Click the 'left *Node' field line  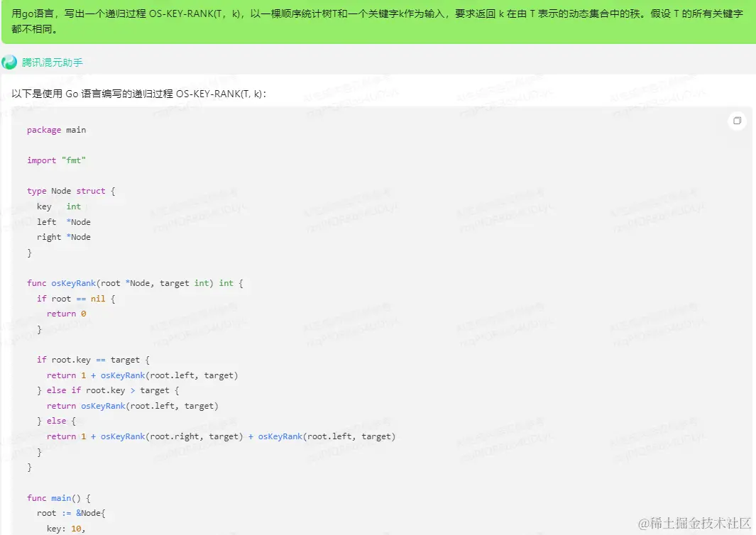pos(64,222)
